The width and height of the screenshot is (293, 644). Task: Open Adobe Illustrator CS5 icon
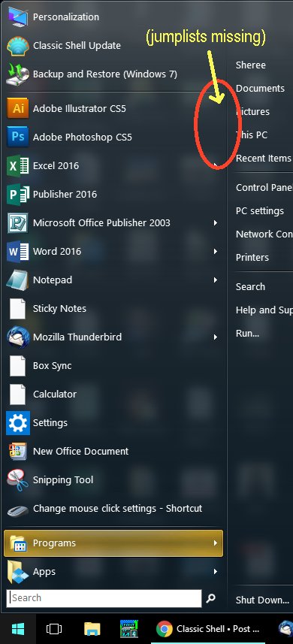point(17,108)
